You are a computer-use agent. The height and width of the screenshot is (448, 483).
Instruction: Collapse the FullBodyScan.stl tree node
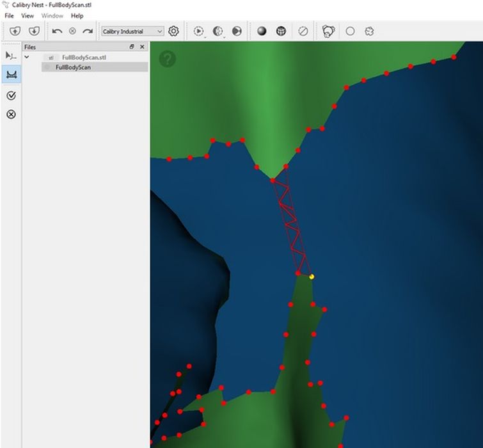point(27,57)
